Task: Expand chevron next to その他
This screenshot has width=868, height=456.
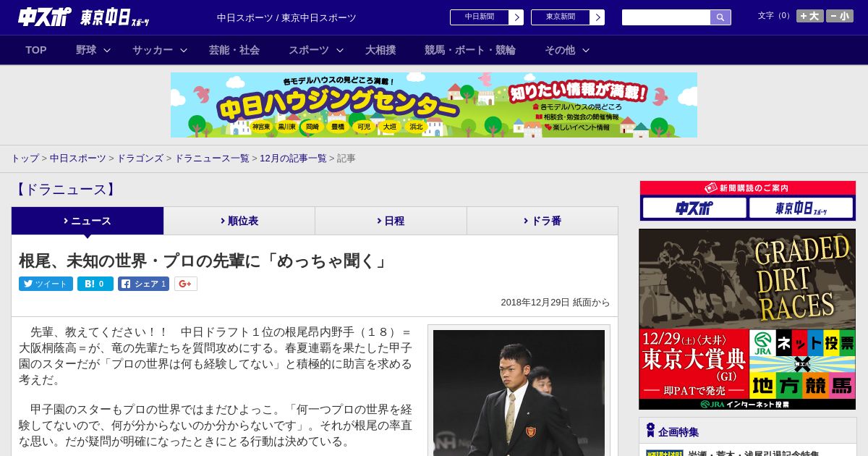Action: pyautogui.click(x=586, y=50)
